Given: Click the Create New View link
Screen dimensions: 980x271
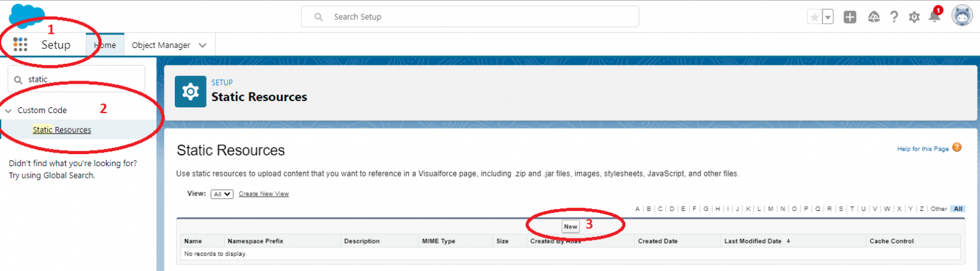Looking at the screenshot, I should click(264, 194).
